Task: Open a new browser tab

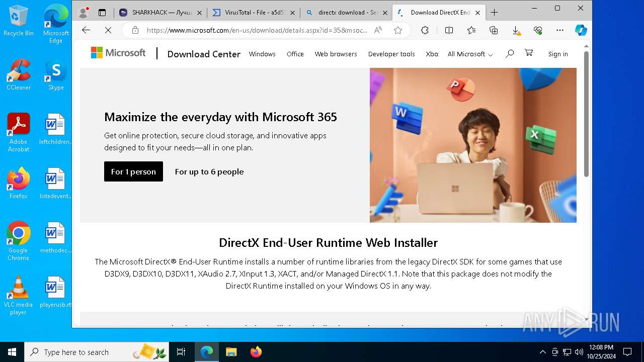Action: point(494,13)
